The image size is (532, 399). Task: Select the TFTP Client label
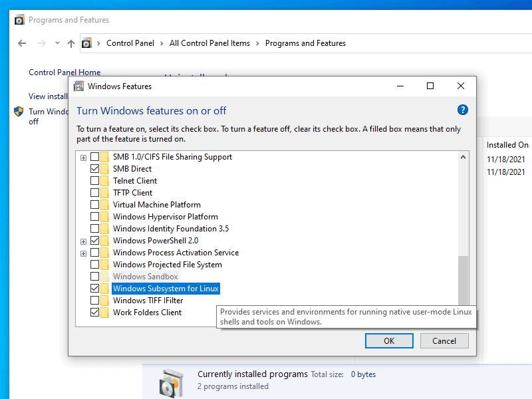pos(132,193)
